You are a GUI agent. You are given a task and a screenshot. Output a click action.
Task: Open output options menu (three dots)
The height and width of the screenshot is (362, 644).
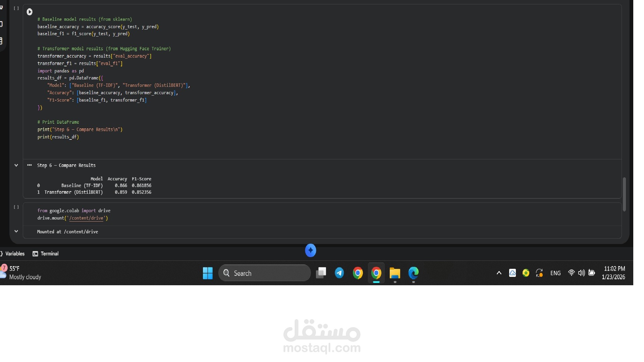click(x=30, y=165)
